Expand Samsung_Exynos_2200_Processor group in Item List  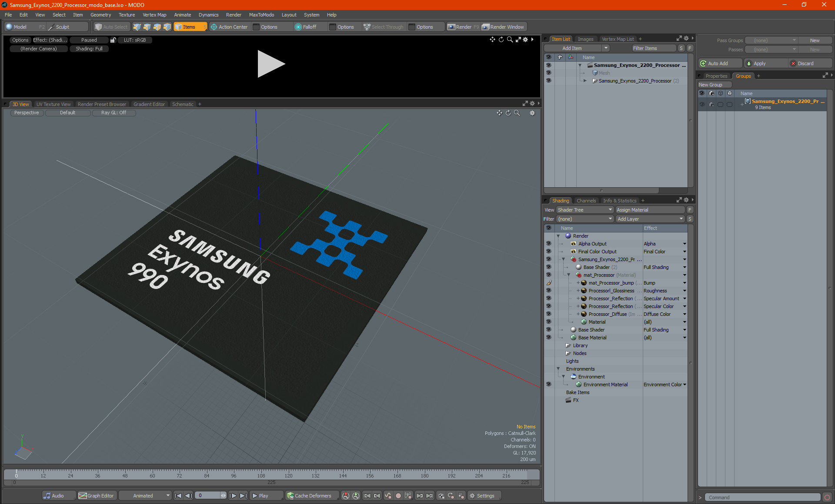point(585,81)
